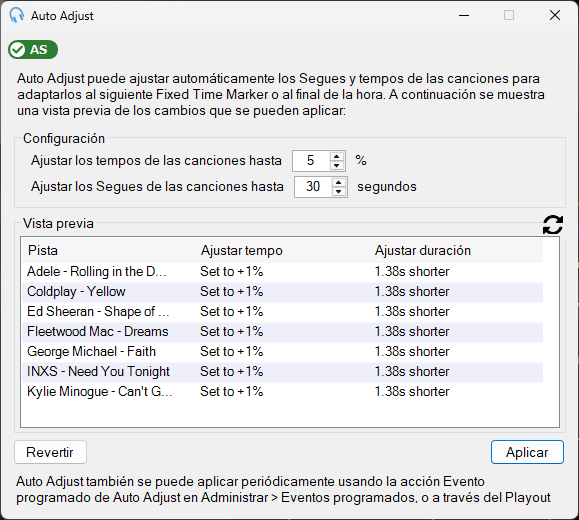Click the refresh preview icon
This screenshot has width=579, height=520.
click(552, 224)
